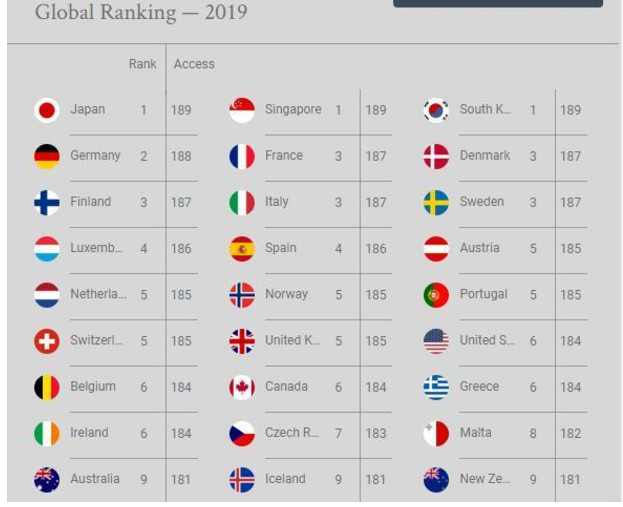Open the Finland country link
Screen dimensions: 623x507
[90, 202]
